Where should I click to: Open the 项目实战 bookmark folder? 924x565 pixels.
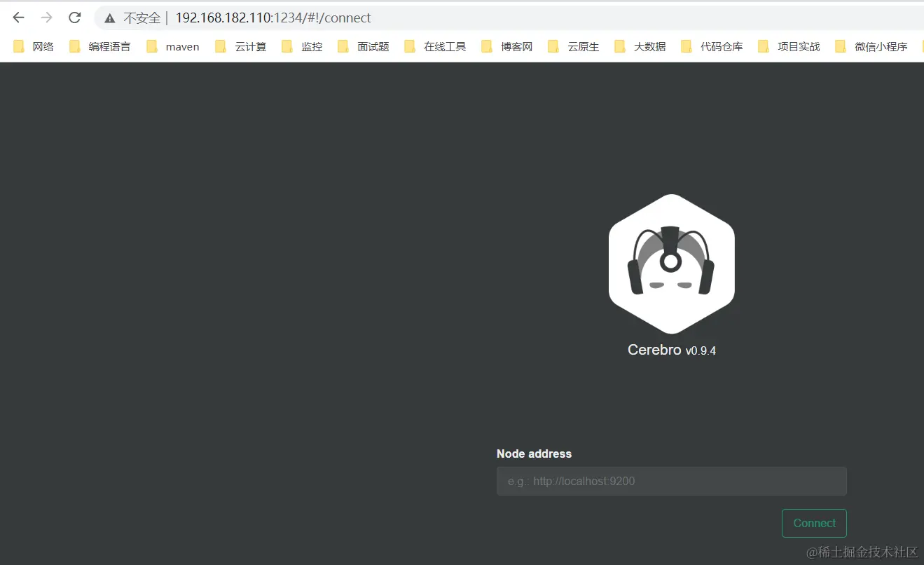pos(789,46)
